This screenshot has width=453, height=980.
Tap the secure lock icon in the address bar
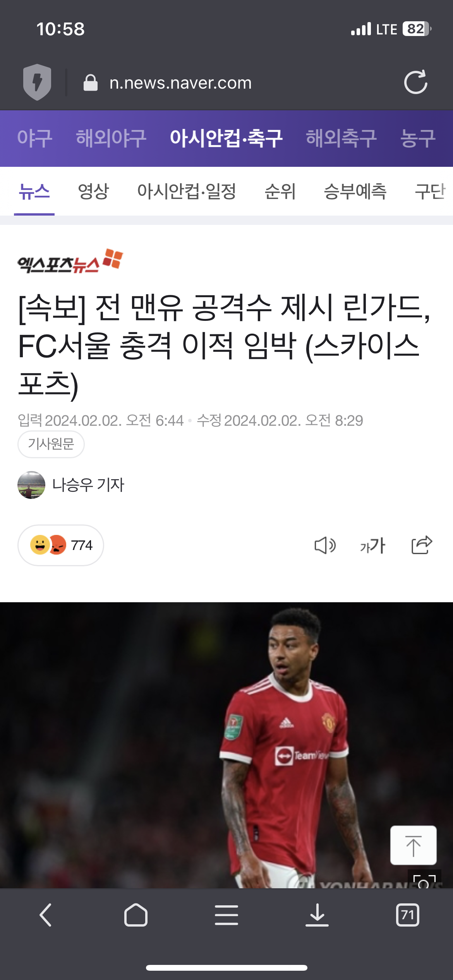91,82
